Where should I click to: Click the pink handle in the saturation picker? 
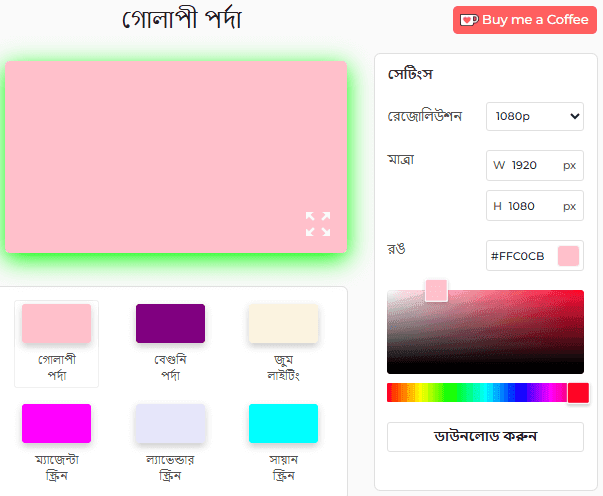coord(436,290)
